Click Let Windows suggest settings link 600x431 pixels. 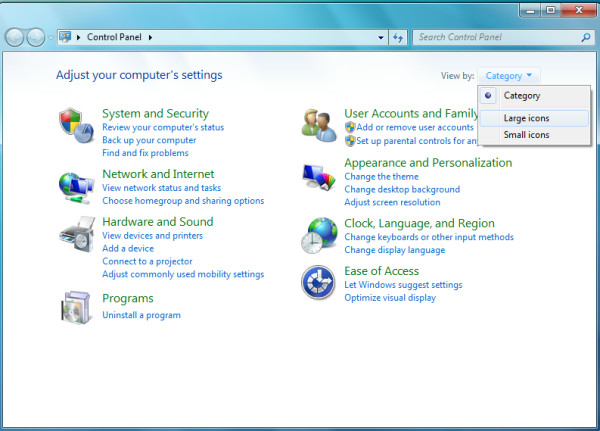[x=403, y=285]
